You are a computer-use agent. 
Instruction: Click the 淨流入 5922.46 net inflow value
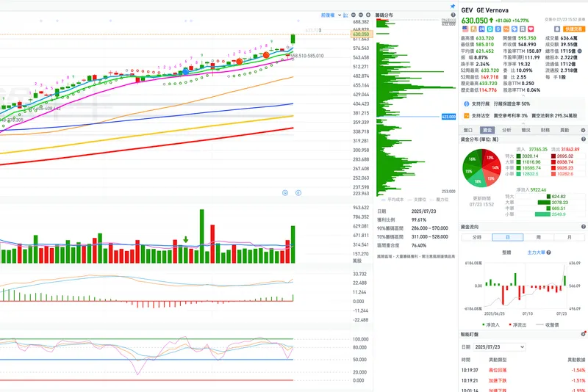(x=531, y=190)
